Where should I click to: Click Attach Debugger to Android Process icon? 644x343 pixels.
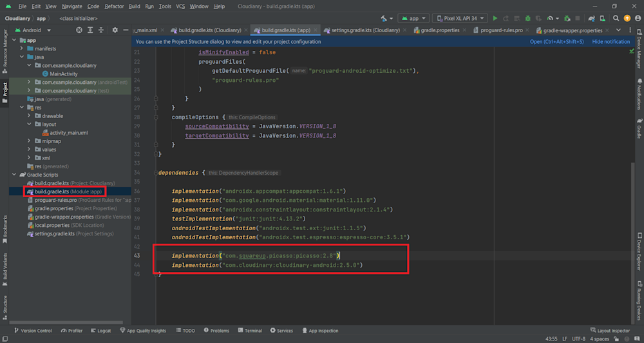coord(567,19)
